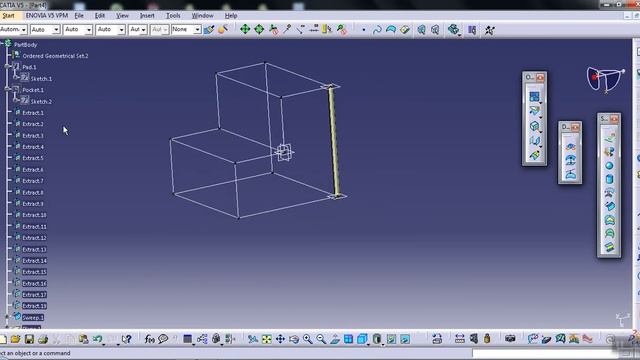Click the top icon in small offset toolbar

click(x=570, y=147)
